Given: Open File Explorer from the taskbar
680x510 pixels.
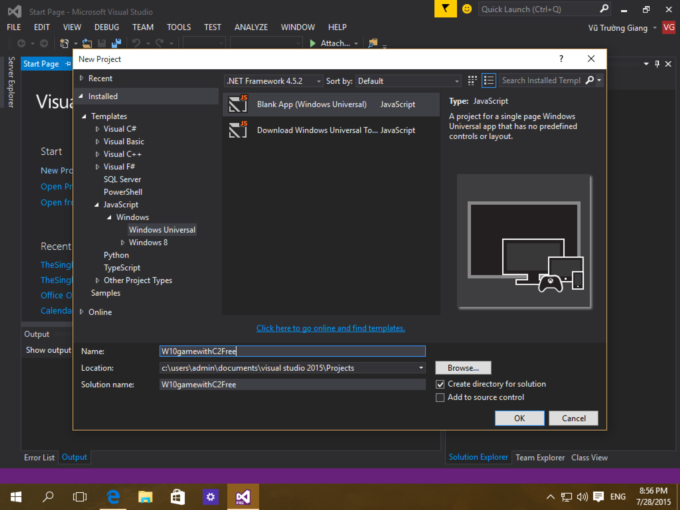Looking at the screenshot, I should click(x=145, y=497).
